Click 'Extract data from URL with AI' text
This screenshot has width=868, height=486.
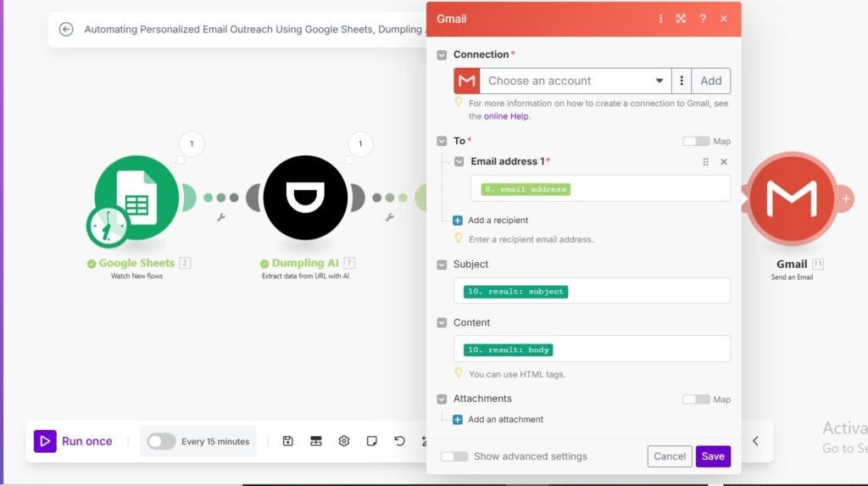(x=305, y=276)
